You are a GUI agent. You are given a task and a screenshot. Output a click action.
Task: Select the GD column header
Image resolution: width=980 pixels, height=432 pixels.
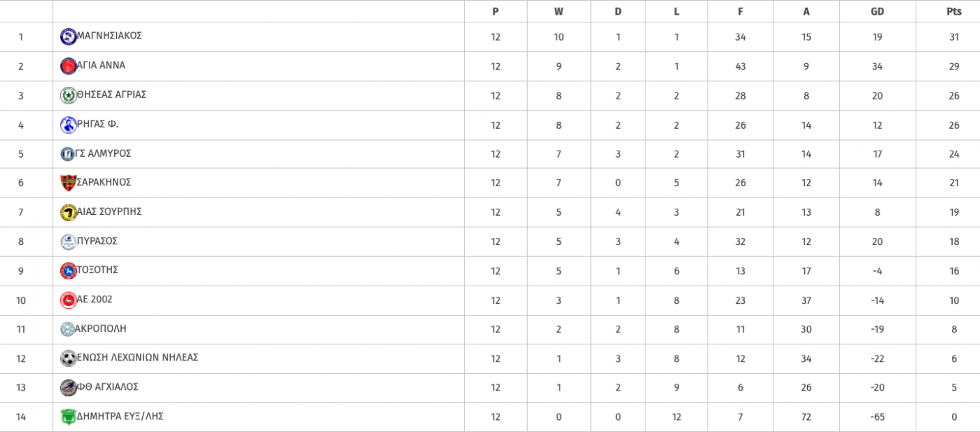(877, 11)
